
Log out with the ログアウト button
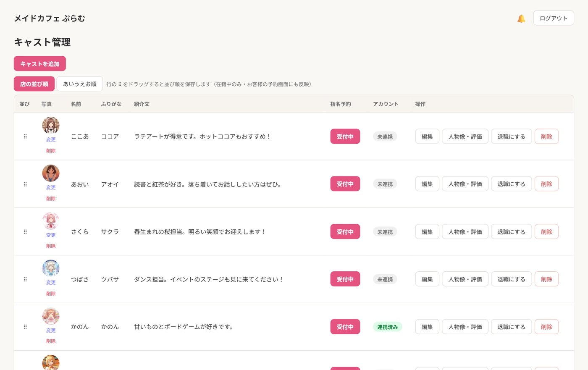point(554,18)
